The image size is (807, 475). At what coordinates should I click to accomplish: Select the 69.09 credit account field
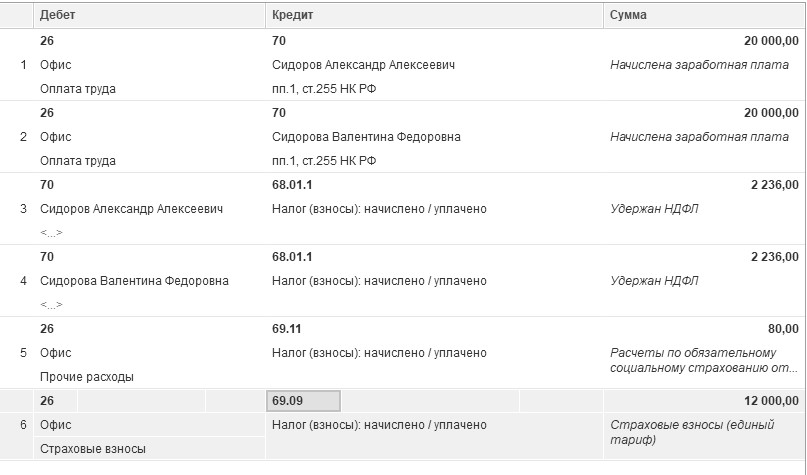point(304,401)
